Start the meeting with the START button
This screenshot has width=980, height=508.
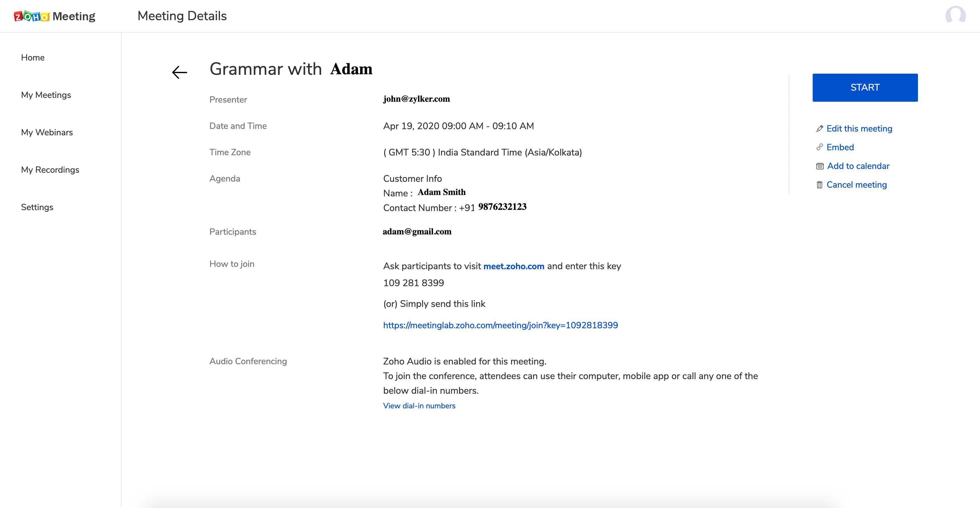[x=865, y=87]
